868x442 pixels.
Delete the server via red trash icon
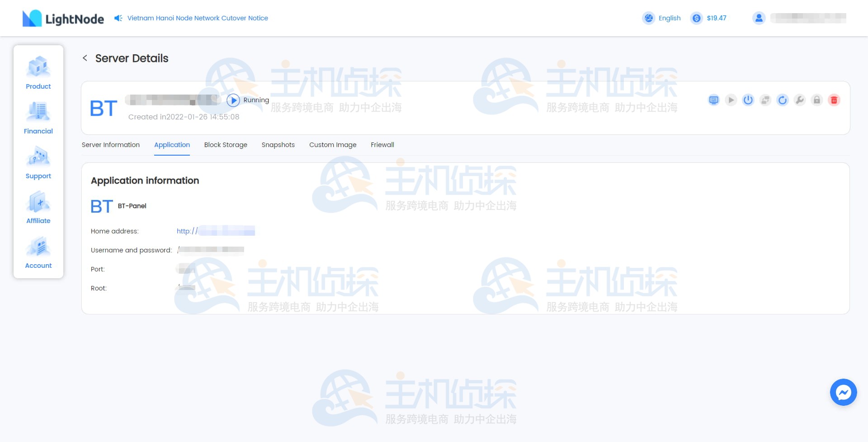click(834, 100)
